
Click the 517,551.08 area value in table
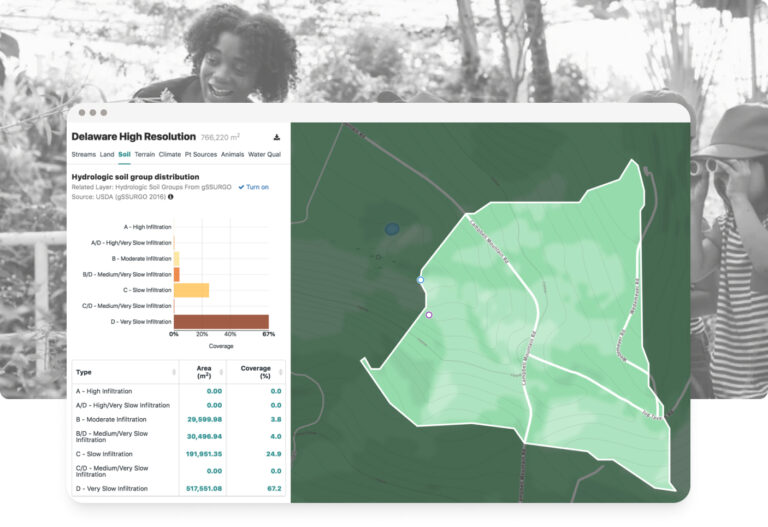200,488
